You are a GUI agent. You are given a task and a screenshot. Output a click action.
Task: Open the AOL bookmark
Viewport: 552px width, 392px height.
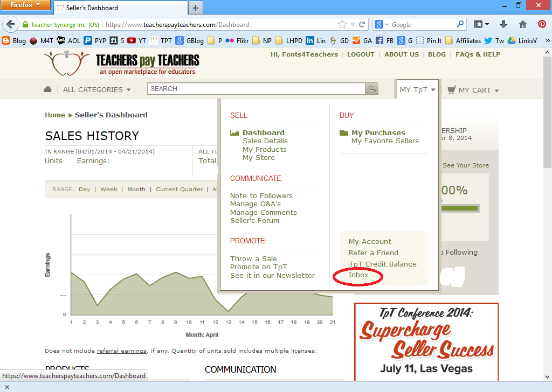click(68, 41)
